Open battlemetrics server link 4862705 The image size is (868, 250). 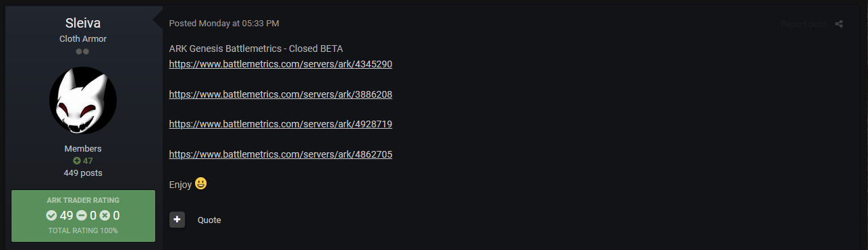(281, 154)
